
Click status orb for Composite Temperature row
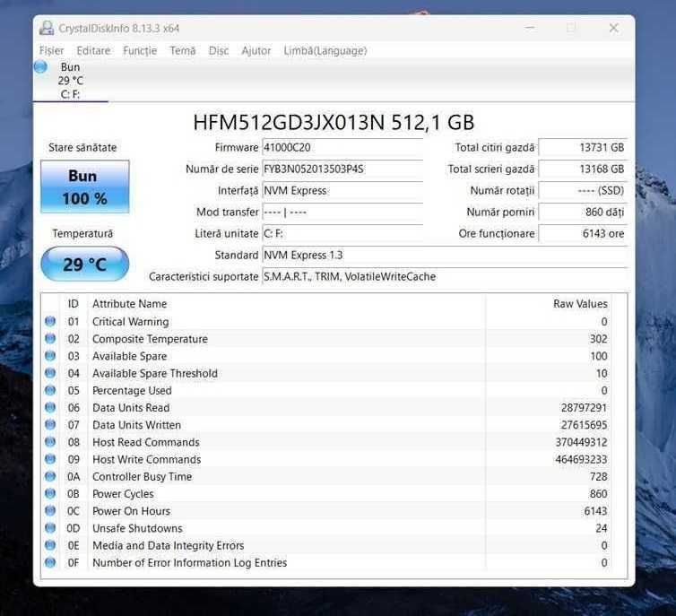pos(50,338)
